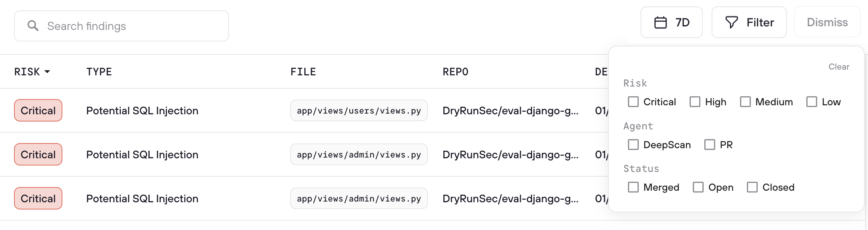Click the REPO column header

pos(455,72)
